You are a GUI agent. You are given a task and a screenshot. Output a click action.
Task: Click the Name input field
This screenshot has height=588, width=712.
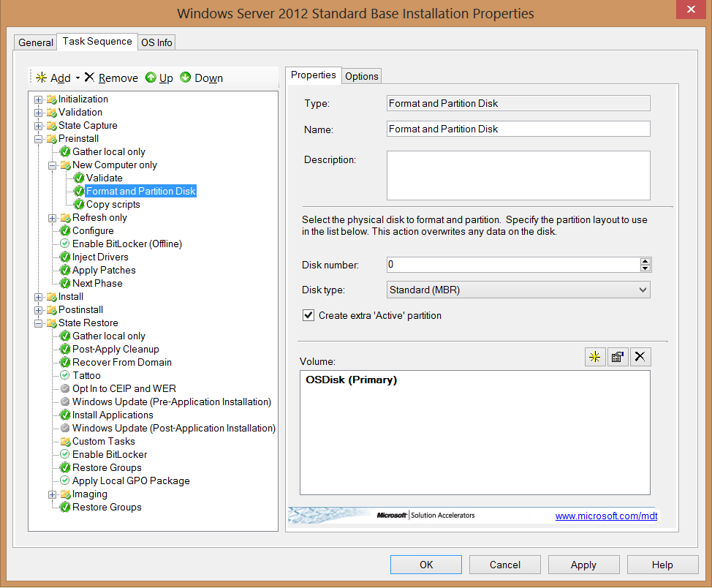(x=518, y=129)
